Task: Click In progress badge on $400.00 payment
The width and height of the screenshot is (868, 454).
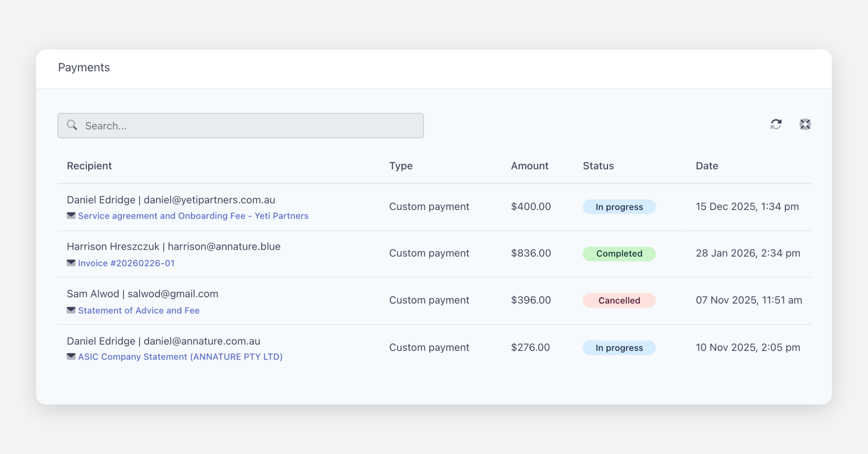Action: (x=619, y=207)
